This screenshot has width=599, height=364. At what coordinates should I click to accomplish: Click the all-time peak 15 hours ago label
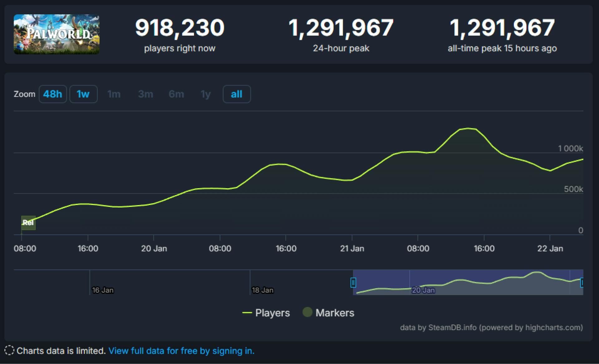[x=502, y=48]
